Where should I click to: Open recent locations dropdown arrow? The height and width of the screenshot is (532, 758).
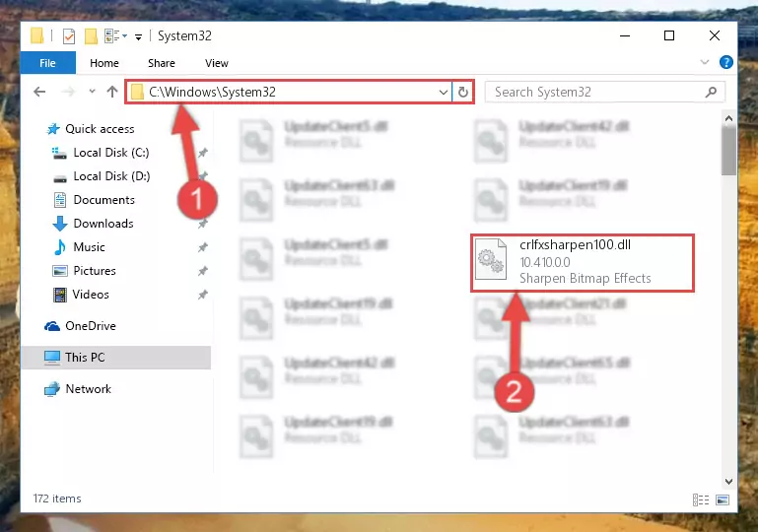[x=92, y=92]
